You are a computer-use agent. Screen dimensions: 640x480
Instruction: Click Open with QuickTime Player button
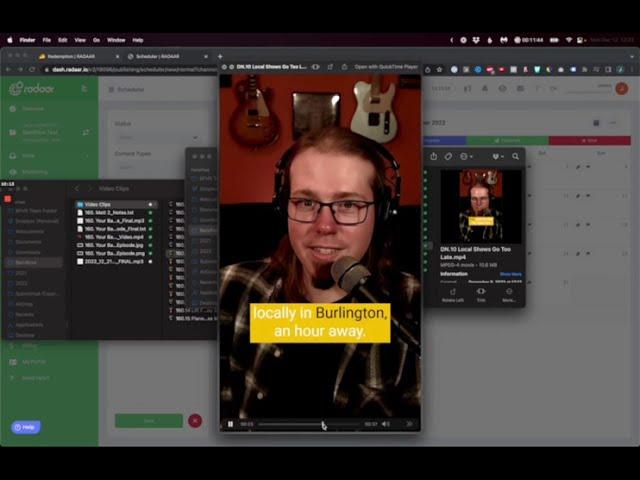386,67
